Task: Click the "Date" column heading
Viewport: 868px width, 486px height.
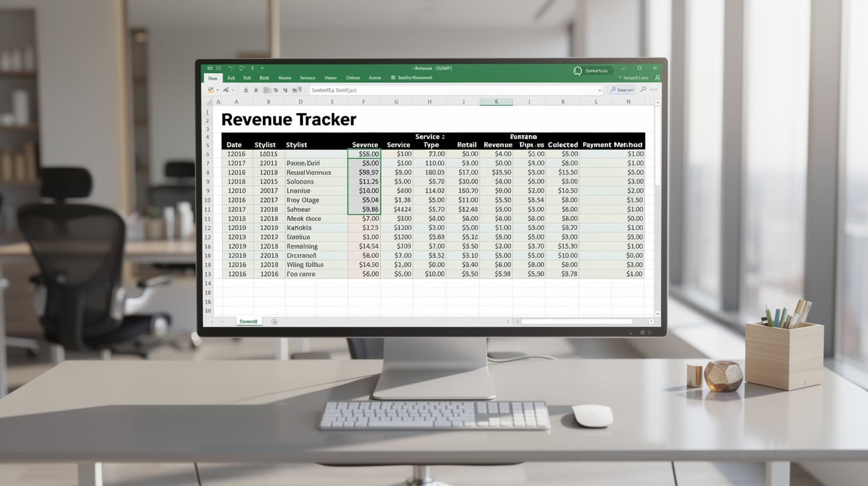Action: coord(234,145)
